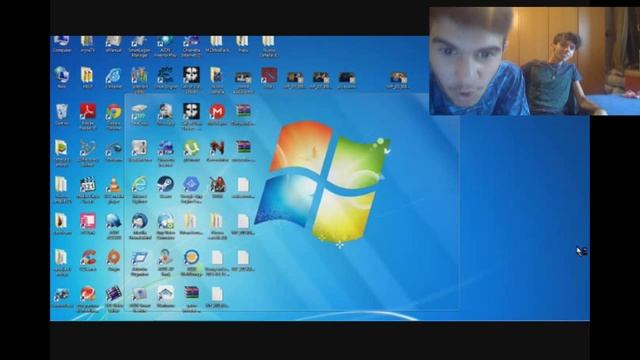Launch Adobe Reader from the desktop
Image resolution: width=640 pixels, height=360 pixels.
tap(88, 116)
